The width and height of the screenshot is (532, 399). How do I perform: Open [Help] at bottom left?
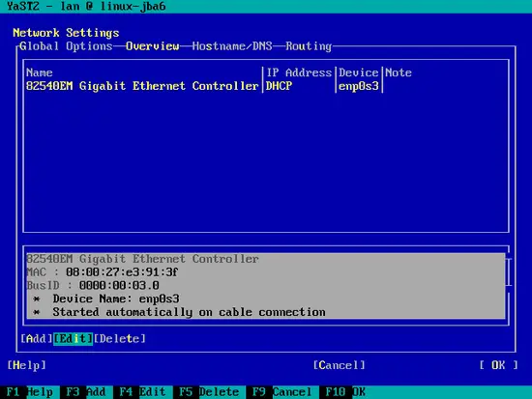coord(26,365)
